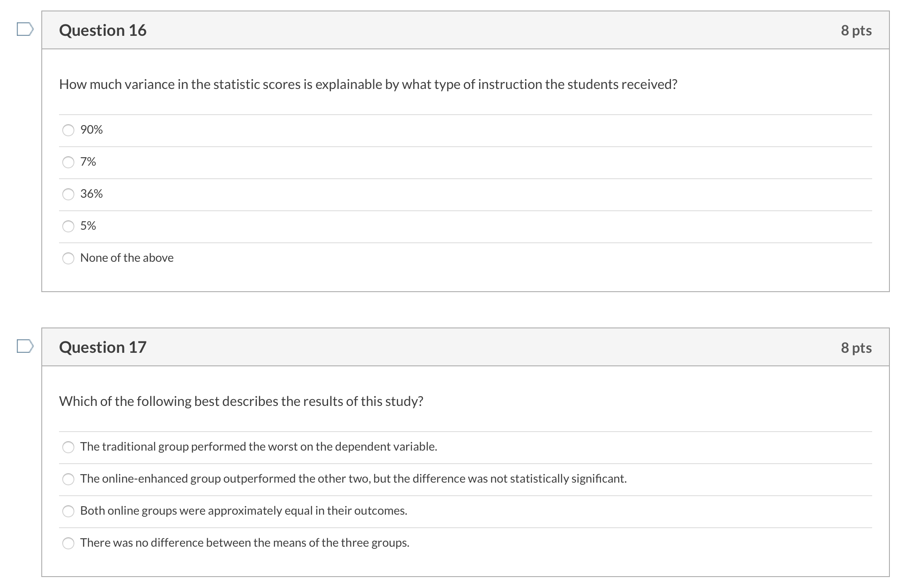Select online-enhanced group outperformed answer
916x588 pixels.
68,479
